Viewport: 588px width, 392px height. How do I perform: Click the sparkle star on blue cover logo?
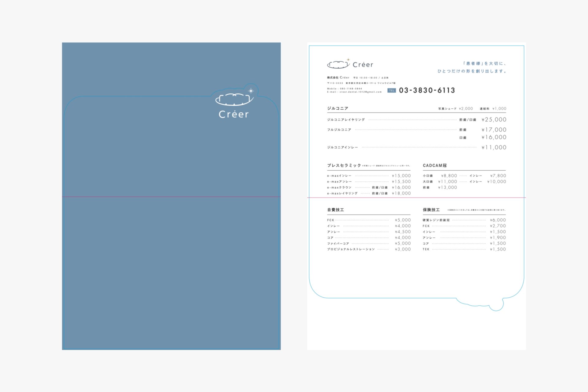(x=251, y=91)
